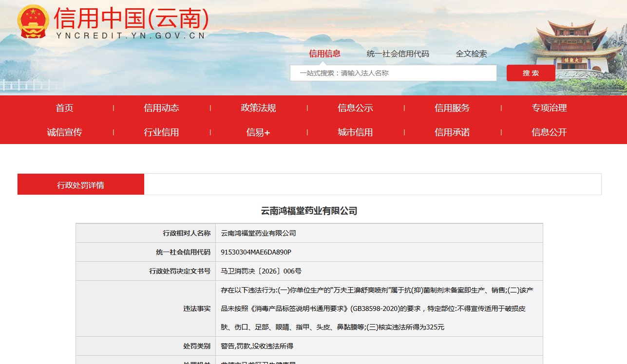Open the 首页 menu item
The width and height of the screenshot is (627, 364).
64,108
